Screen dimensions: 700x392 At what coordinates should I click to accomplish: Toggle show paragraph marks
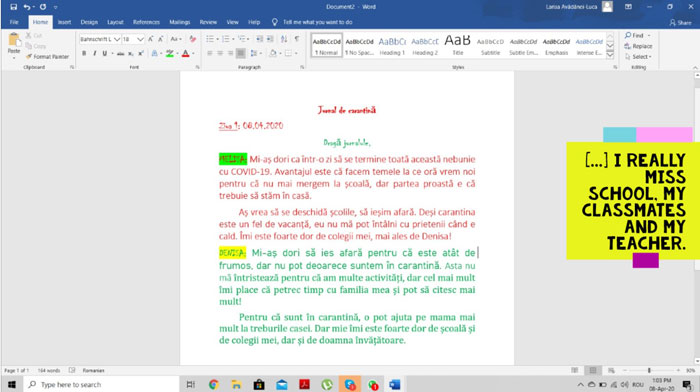[297, 39]
